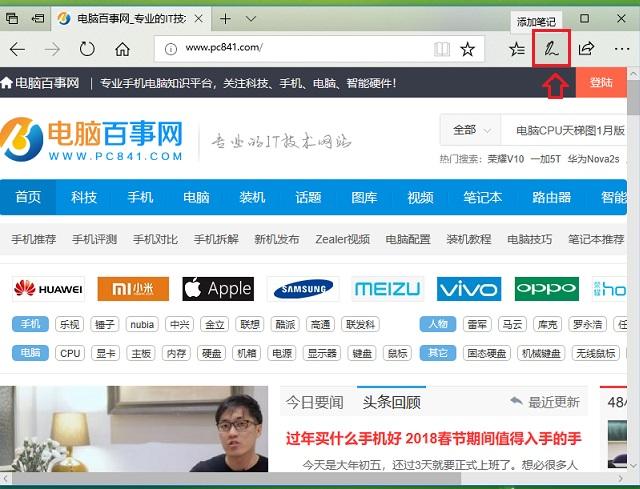
Task: Show tabs you've set aside icon
Action: [x=12, y=18]
